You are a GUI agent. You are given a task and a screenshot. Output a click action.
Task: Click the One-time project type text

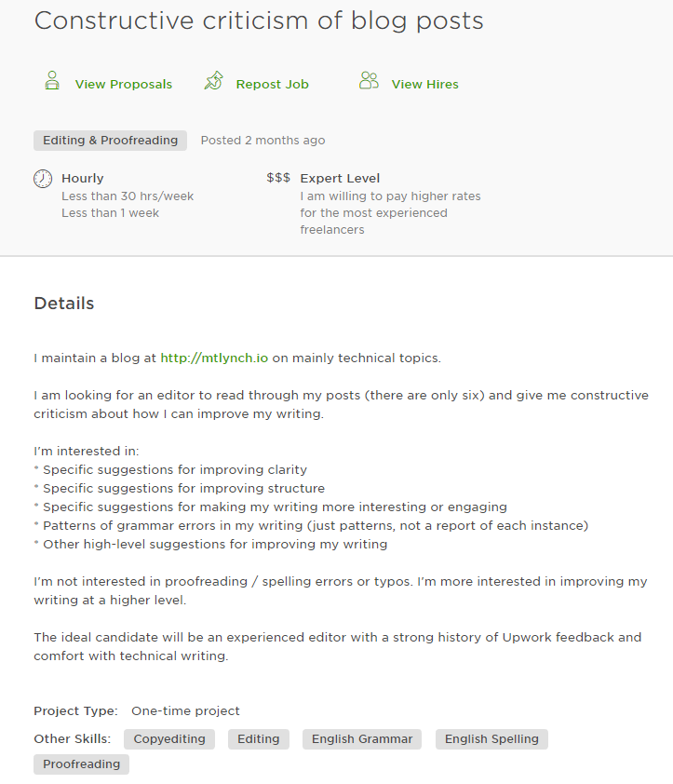pyautogui.click(x=185, y=710)
